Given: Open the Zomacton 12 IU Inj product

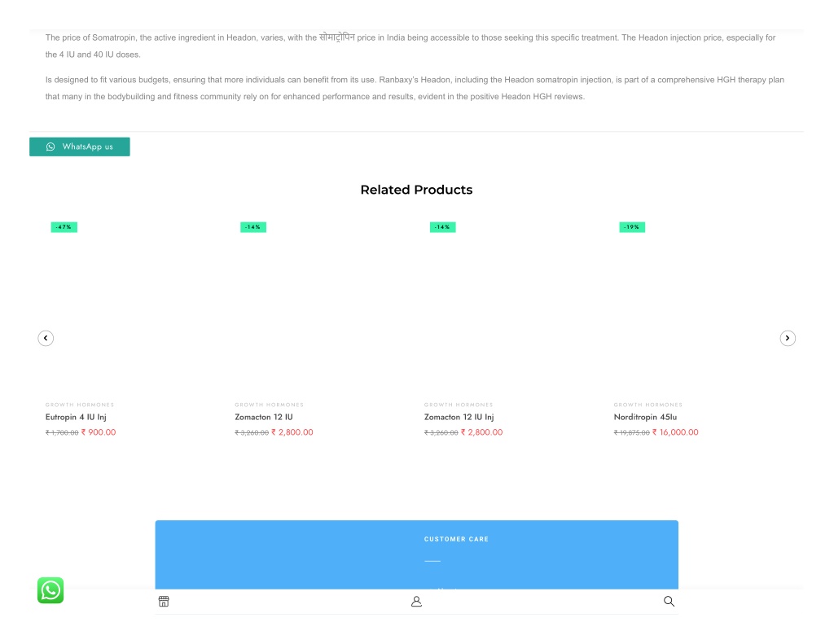Looking at the screenshot, I should (459, 418).
